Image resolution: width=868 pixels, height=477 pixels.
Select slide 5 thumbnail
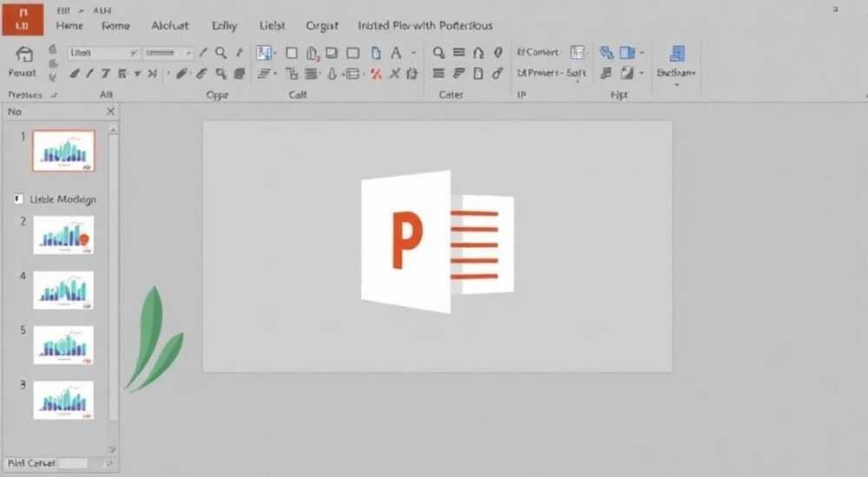tap(63, 345)
